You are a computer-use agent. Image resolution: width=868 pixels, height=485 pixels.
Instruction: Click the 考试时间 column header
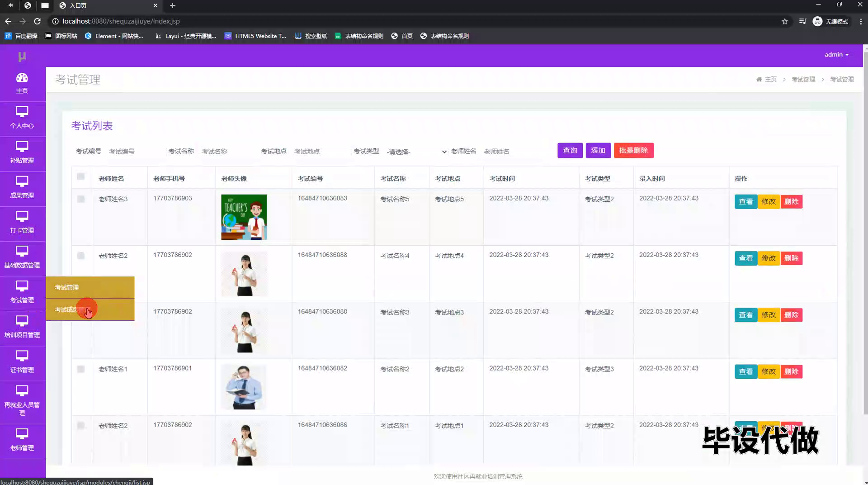[x=502, y=179]
